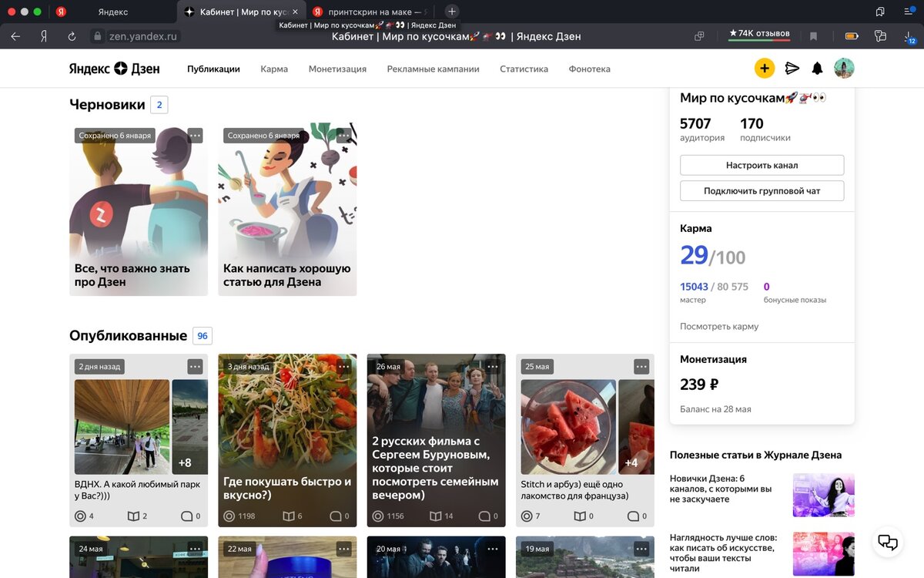Open the Фонотека tab
Image resolution: width=924 pixels, height=578 pixels.
pyautogui.click(x=589, y=69)
